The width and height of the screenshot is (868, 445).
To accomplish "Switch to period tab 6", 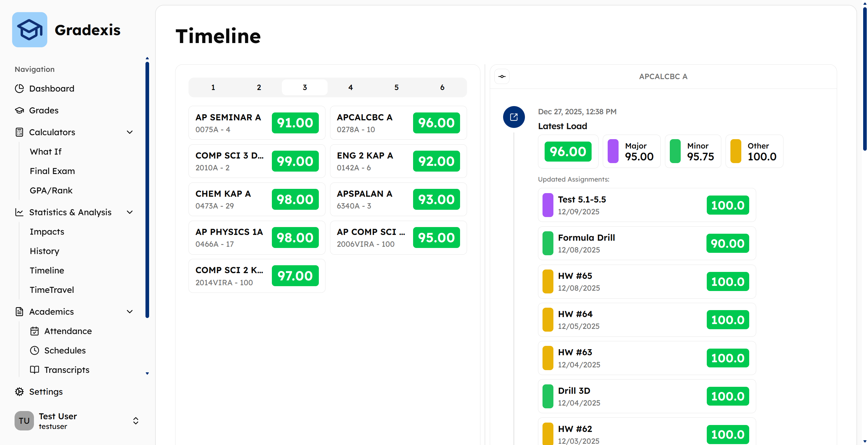I will [x=442, y=87].
